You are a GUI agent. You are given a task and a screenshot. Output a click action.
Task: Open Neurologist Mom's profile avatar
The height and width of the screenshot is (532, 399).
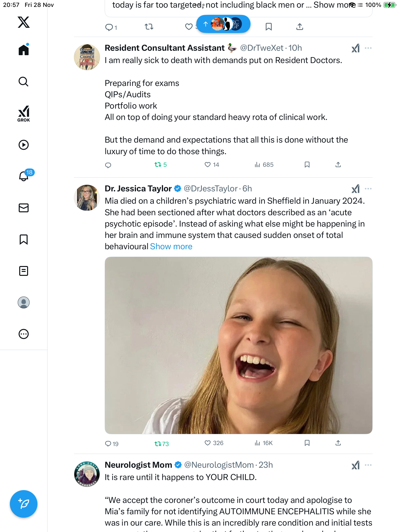pyautogui.click(x=87, y=474)
